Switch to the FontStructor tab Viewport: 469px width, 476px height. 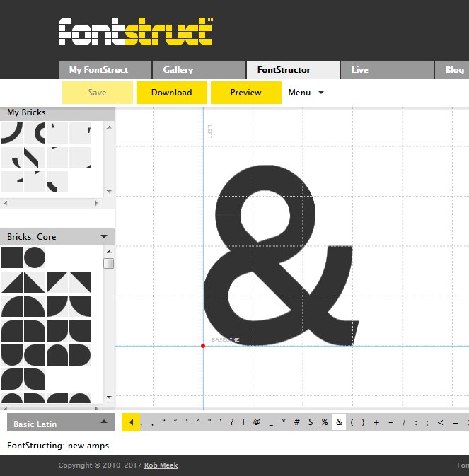pos(293,70)
